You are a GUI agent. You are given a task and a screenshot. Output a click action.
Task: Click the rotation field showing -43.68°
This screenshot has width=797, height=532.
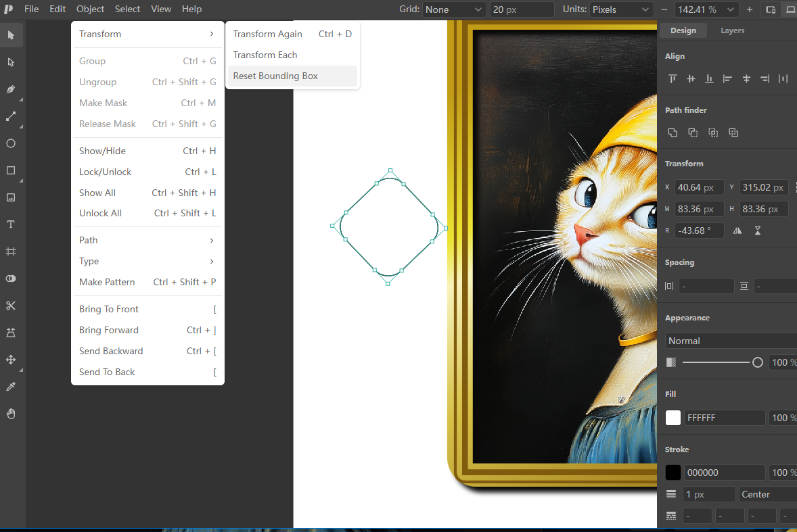point(699,231)
